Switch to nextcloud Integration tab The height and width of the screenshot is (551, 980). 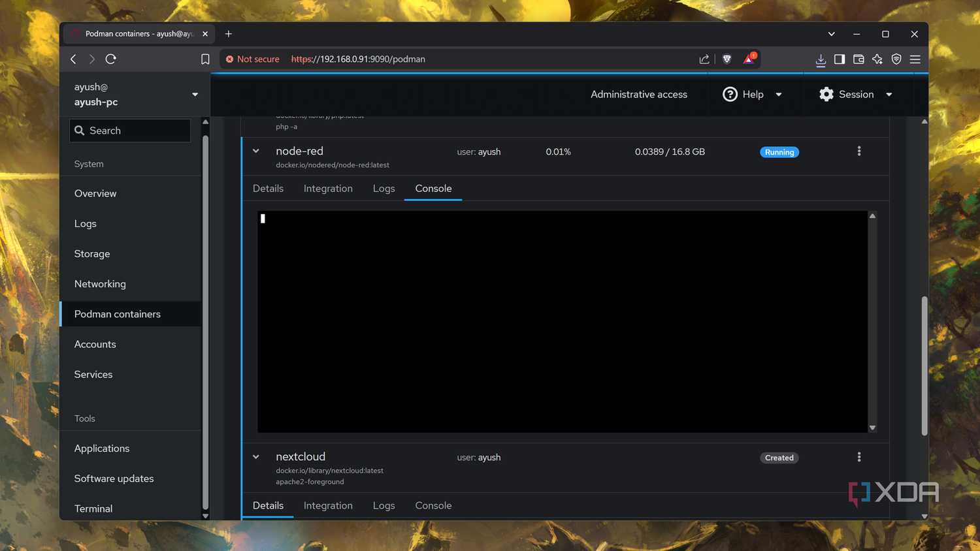pos(328,505)
